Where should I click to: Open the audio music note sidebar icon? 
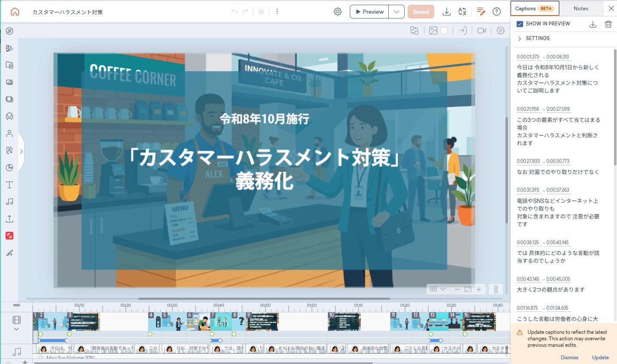click(9, 202)
